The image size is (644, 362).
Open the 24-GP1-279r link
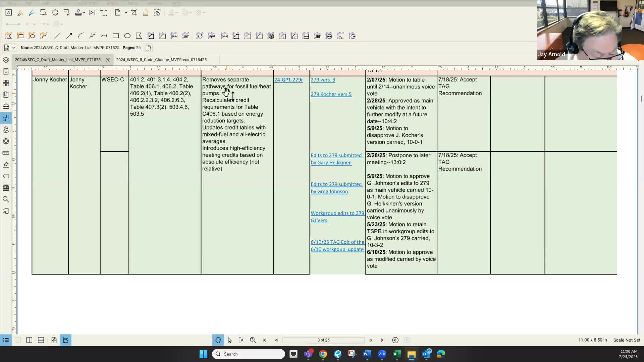(x=288, y=80)
